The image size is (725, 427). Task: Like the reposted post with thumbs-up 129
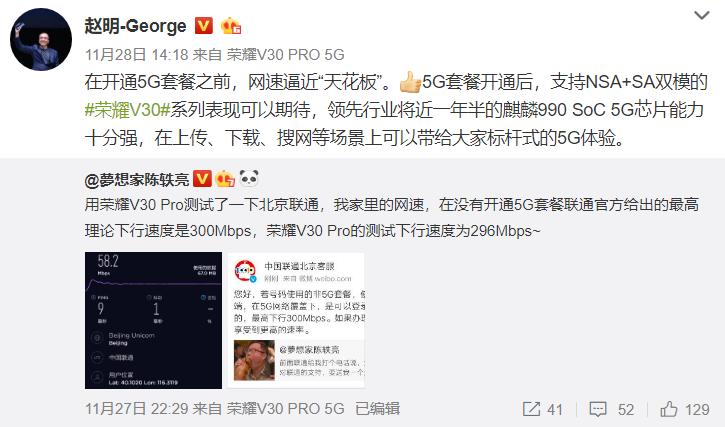tap(669, 409)
